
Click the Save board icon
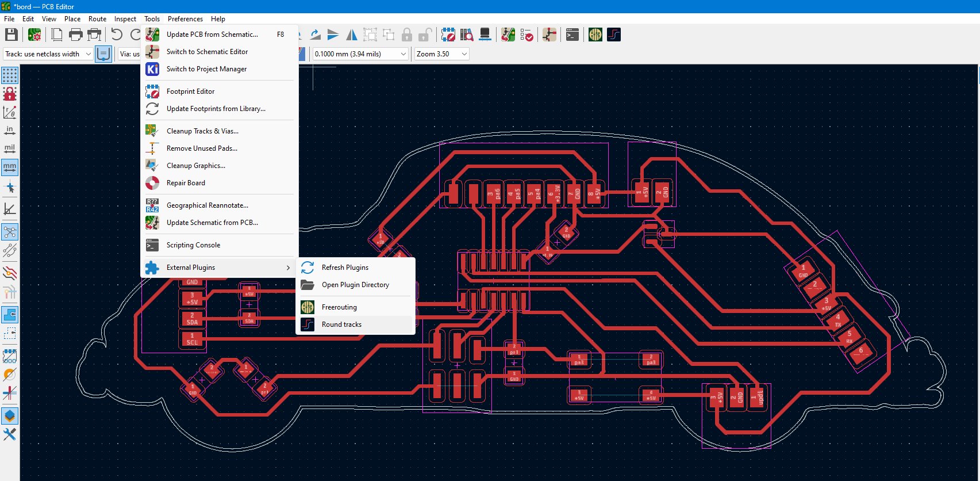pyautogui.click(x=11, y=35)
